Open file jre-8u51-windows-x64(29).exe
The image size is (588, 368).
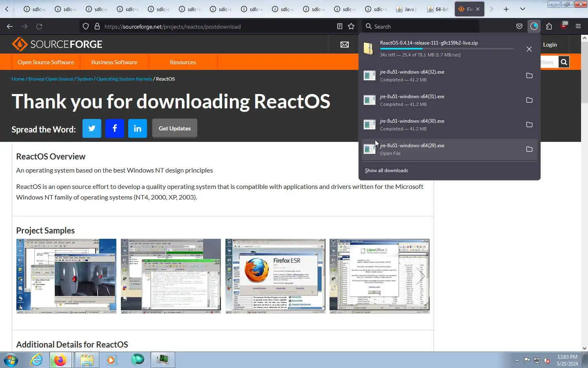(x=441, y=149)
